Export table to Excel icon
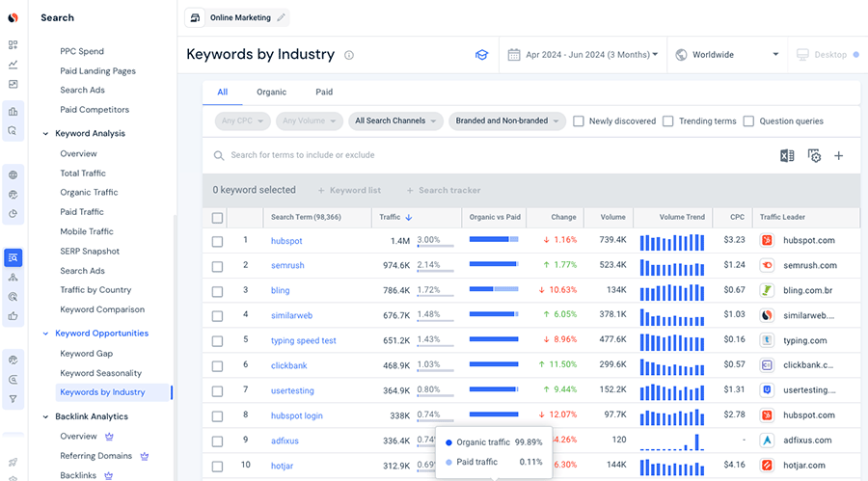868x481 pixels. (787, 156)
